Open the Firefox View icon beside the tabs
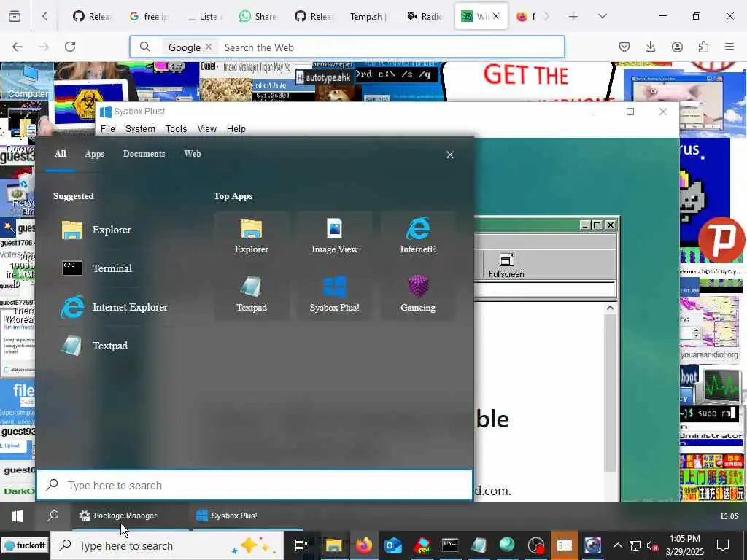This screenshot has width=747, height=560. 15,17
